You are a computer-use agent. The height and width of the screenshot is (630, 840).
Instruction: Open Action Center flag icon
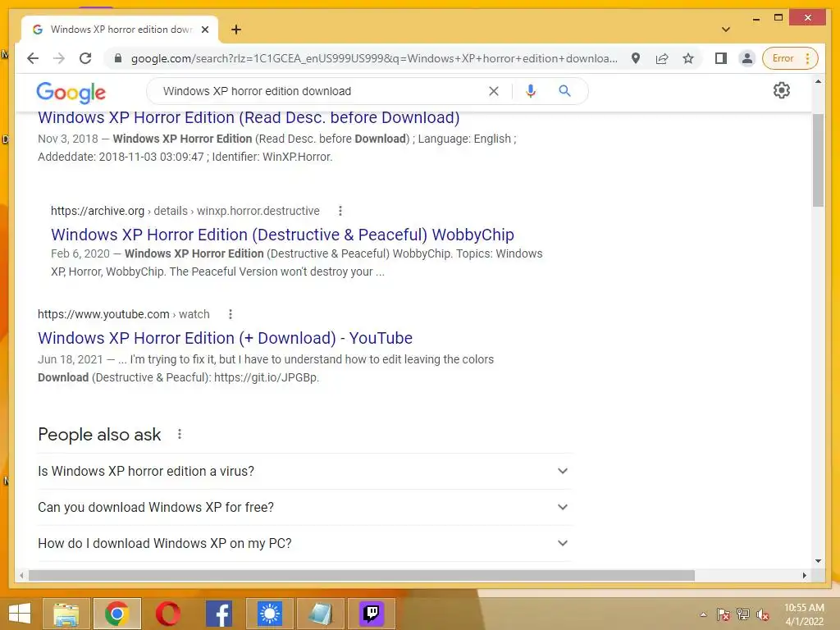(x=724, y=614)
